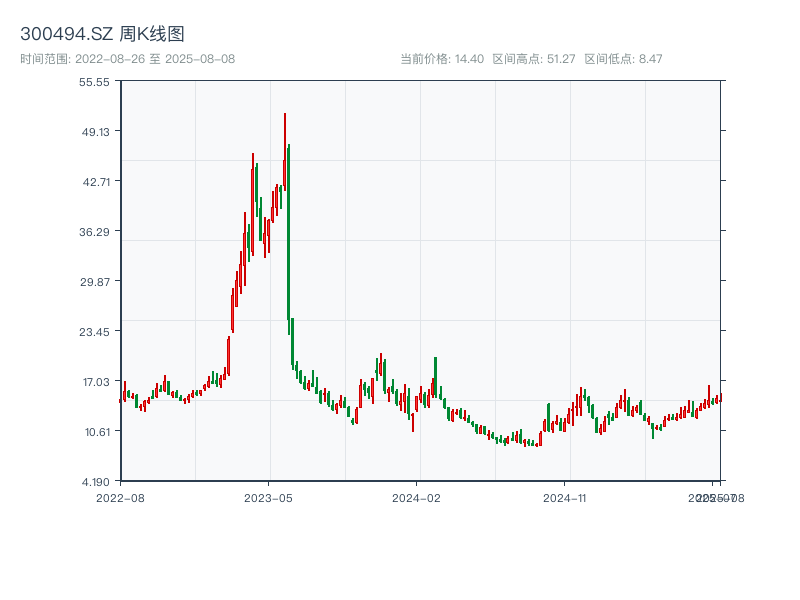This screenshot has height=600, width=800.
Task: Click the y-axis label 36.29
Action: click(94, 232)
